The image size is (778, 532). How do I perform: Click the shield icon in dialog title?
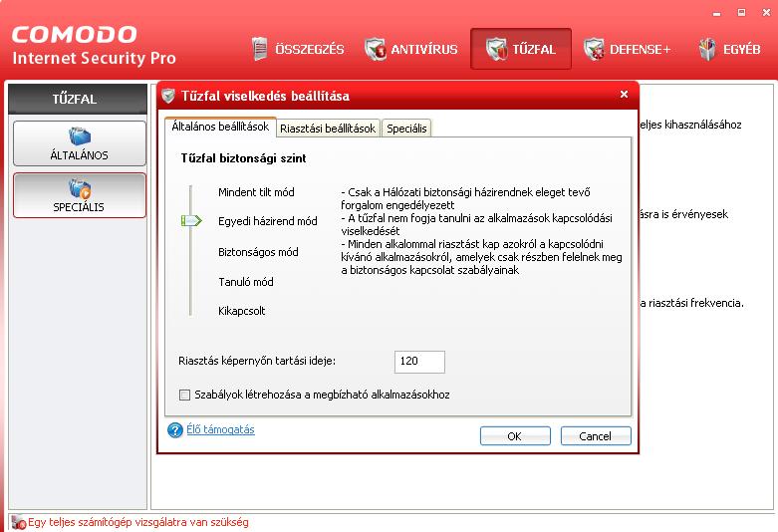[168, 96]
